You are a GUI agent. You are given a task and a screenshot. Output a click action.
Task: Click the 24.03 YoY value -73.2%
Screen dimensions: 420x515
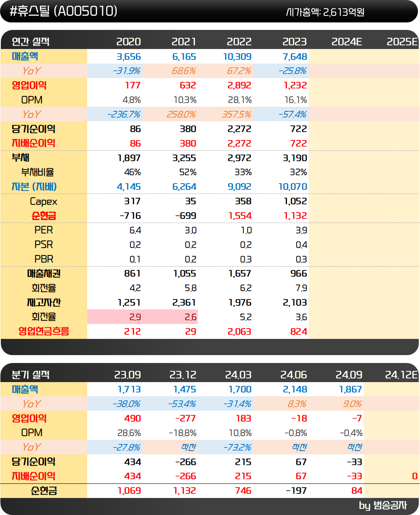tap(237, 448)
